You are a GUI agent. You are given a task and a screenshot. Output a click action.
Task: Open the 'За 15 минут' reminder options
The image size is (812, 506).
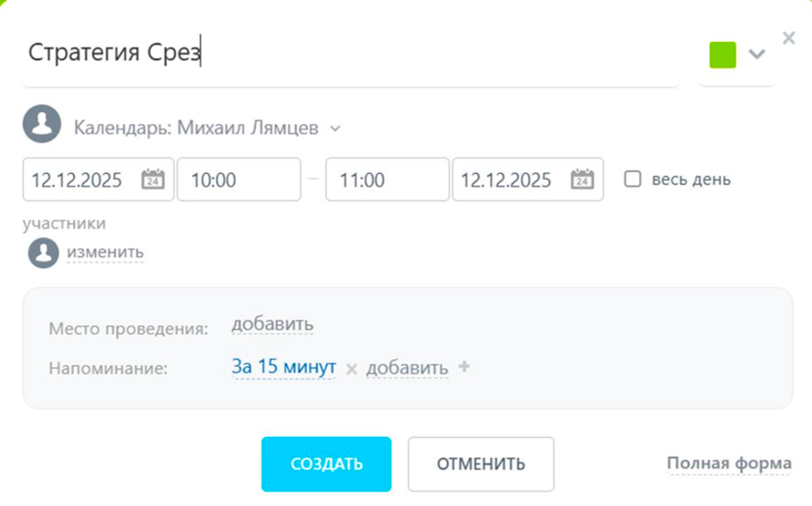pos(284,367)
